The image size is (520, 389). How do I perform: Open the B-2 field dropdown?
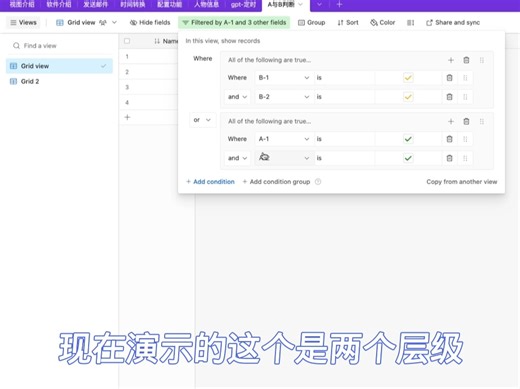pyautogui.click(x=284, y=97)
